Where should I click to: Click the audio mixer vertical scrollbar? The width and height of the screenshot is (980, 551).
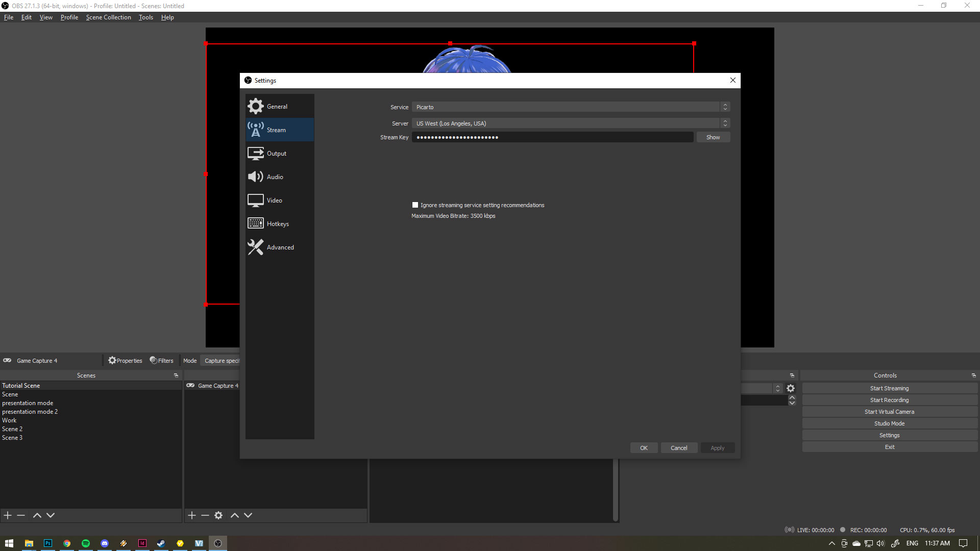coord(616,490)
